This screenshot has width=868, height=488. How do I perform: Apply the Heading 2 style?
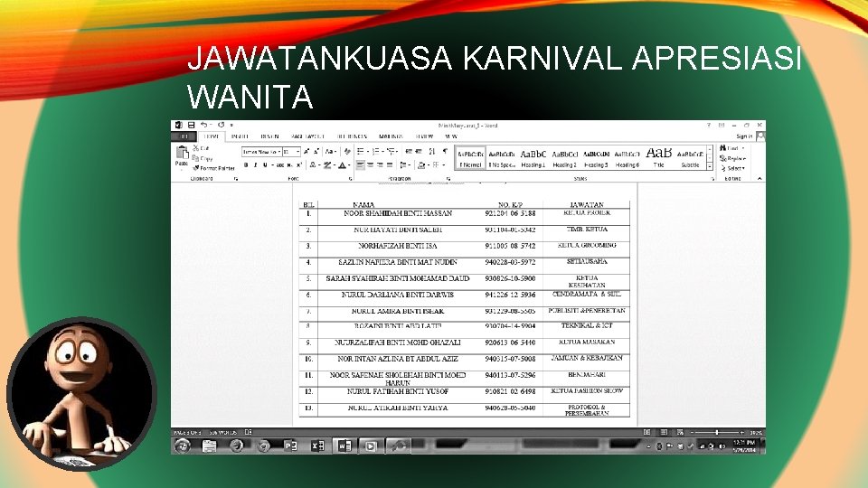pyautogui.click(x=564, y=157)
